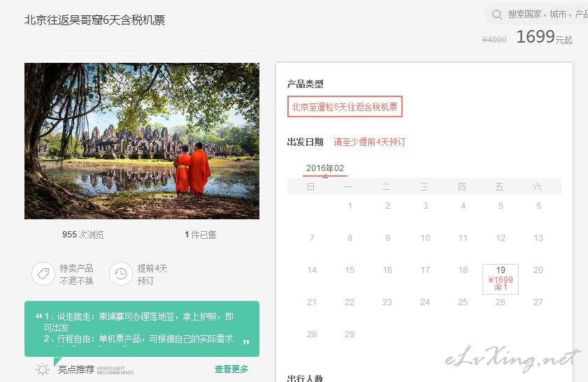Click the 亮点推荐 section heading
The height and width of the screenshot is (382, 588).
coord(76,369)
